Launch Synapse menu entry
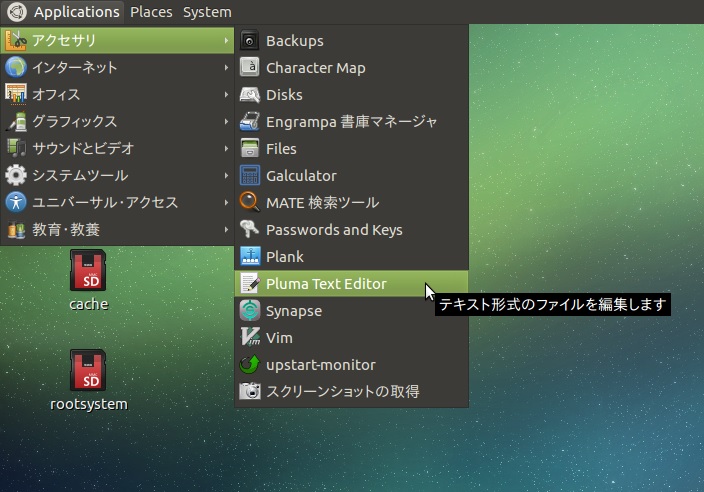704x492 pixels. point(352,310)
